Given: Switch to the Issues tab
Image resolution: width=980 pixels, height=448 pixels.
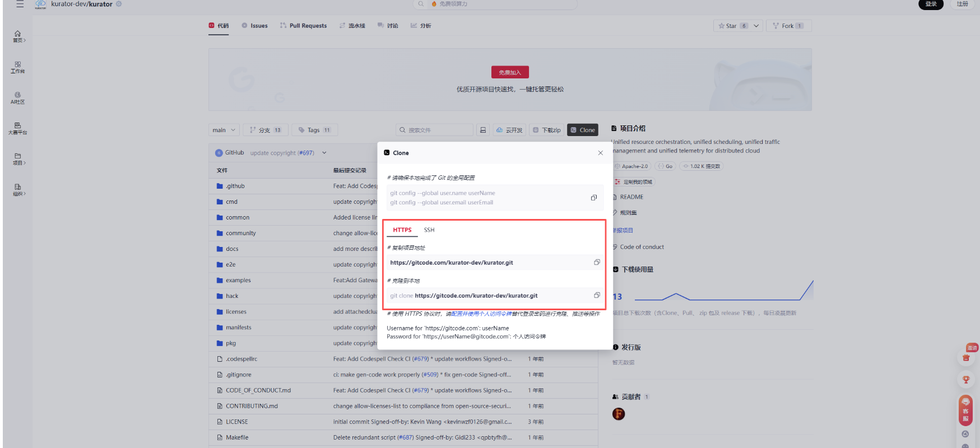Looking at the screenshot, I should tap(254, 26).
